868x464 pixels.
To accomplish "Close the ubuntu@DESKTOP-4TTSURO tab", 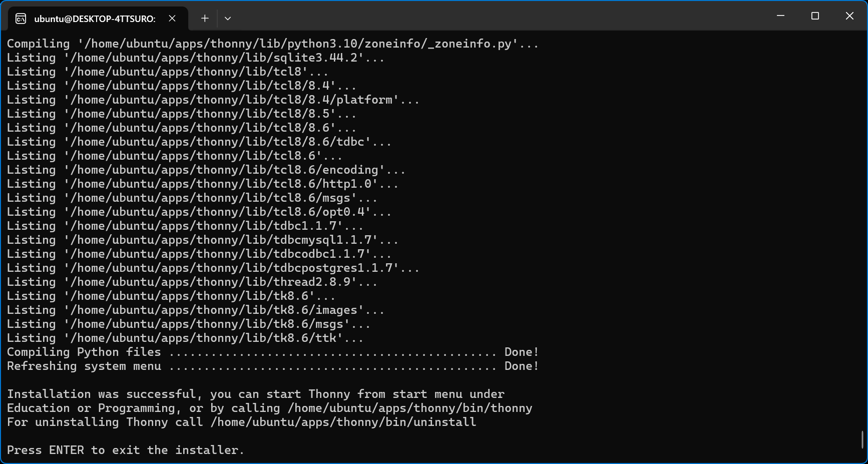I will (172, 19).
